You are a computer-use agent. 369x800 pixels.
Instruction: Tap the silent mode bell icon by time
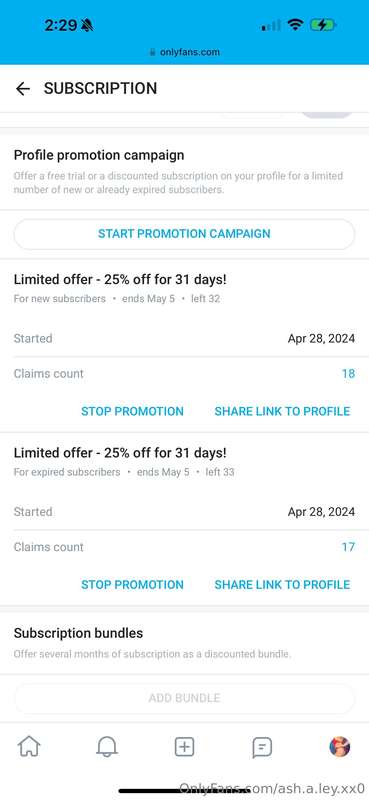point(87,25)
